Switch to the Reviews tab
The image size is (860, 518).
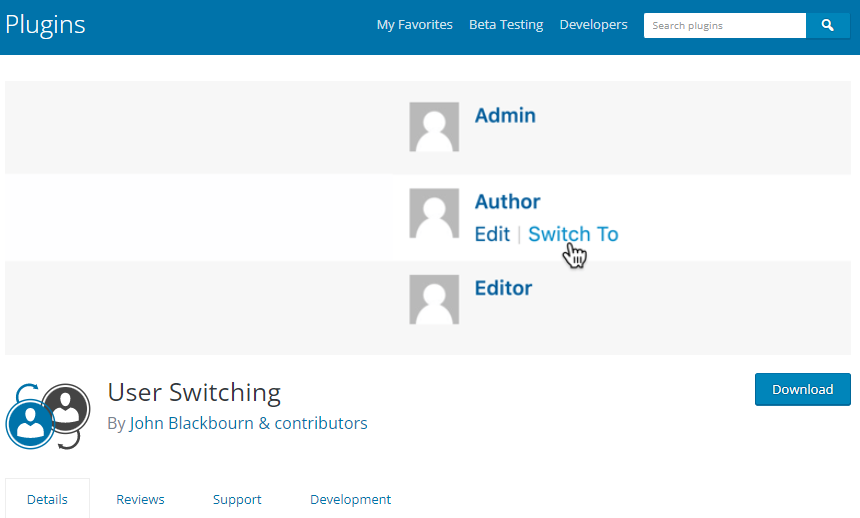tap(140, 499)
